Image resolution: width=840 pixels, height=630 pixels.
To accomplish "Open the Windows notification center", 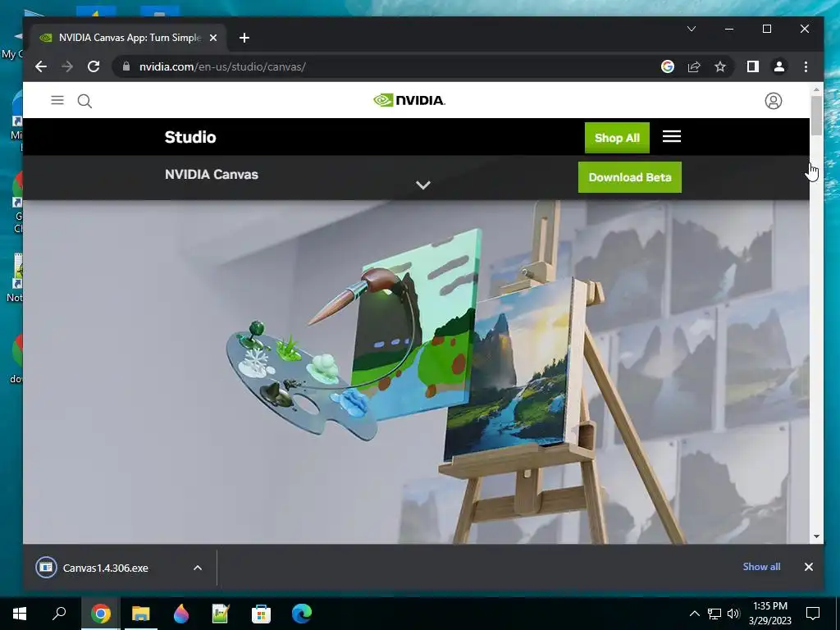I will 813,614.
